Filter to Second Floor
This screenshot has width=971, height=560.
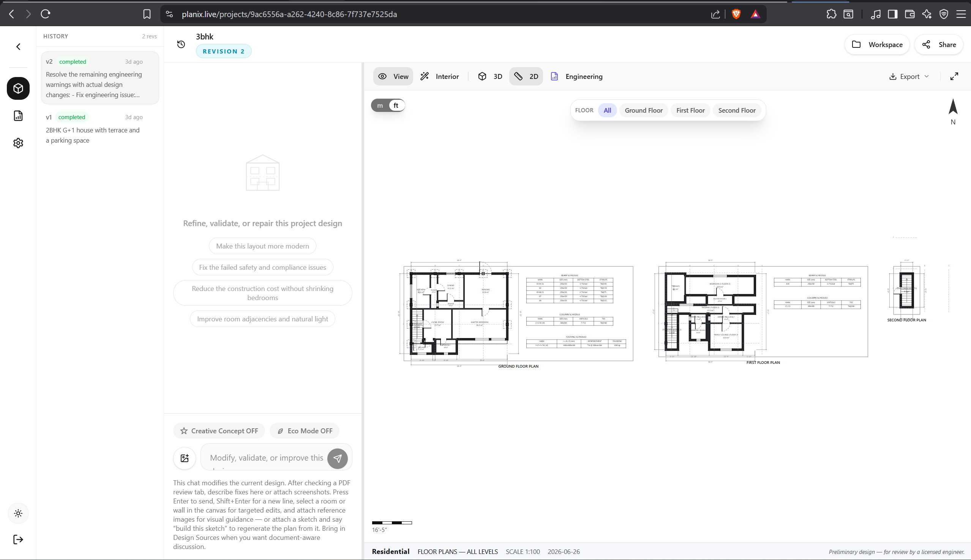(737, 110)
